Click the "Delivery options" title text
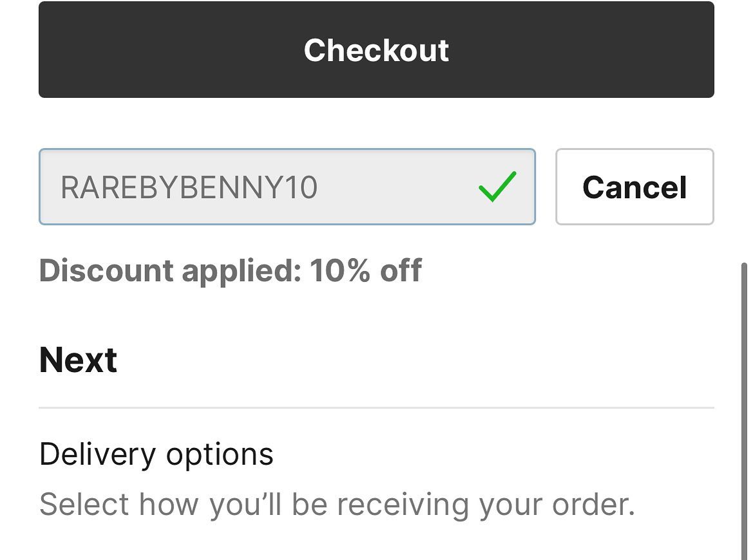This screenshot has width=753, height=560. (156, 454)
